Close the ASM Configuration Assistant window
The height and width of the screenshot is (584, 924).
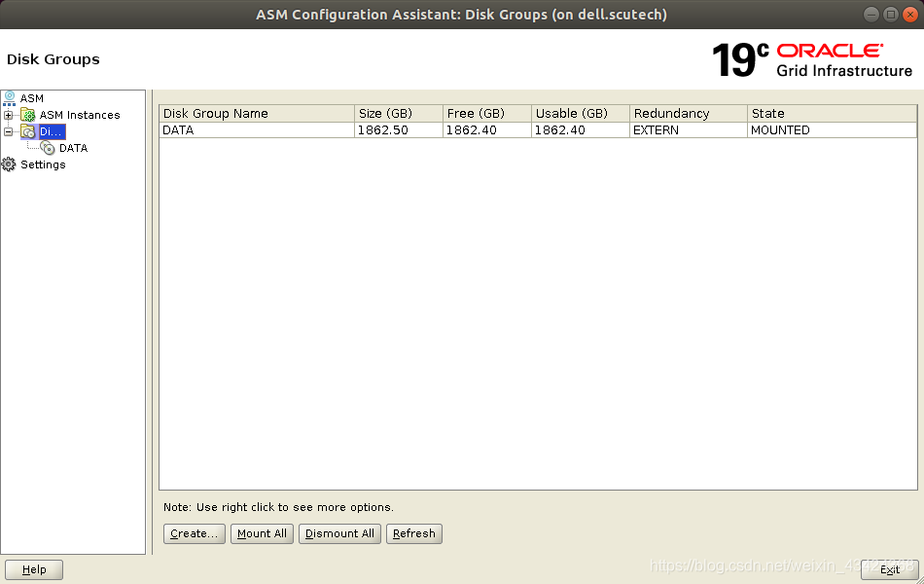[x=910, y=15]
